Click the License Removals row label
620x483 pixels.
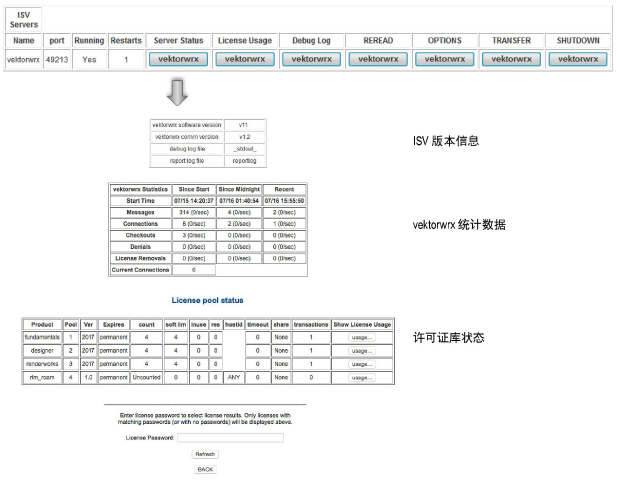coord(140,258)
